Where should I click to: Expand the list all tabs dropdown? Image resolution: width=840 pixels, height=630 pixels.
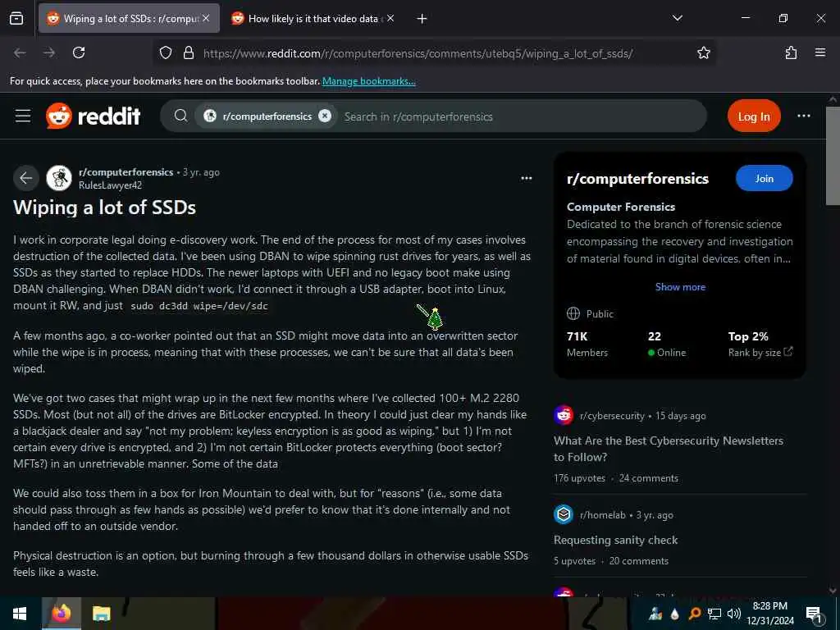click(677, 18)
